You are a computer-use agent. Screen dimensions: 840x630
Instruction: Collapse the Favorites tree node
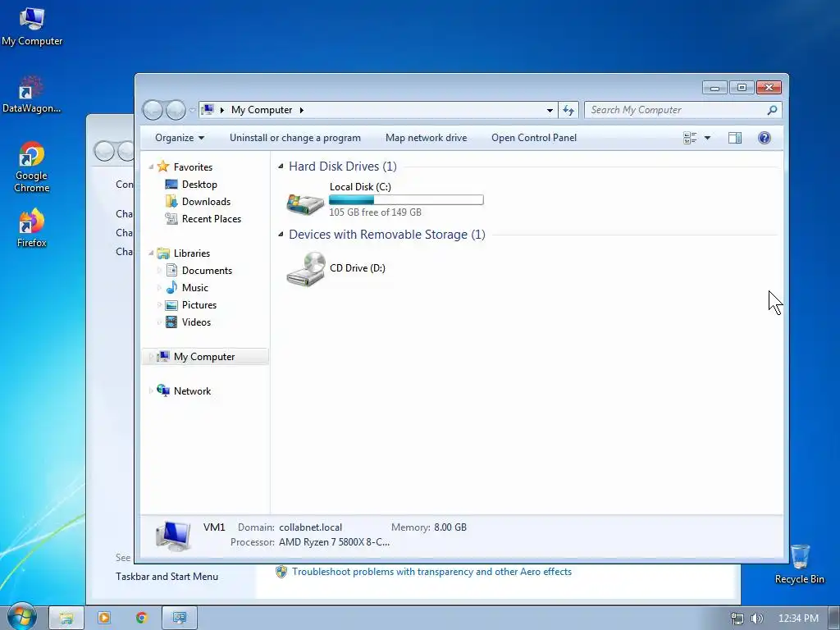tap(151, 167)
